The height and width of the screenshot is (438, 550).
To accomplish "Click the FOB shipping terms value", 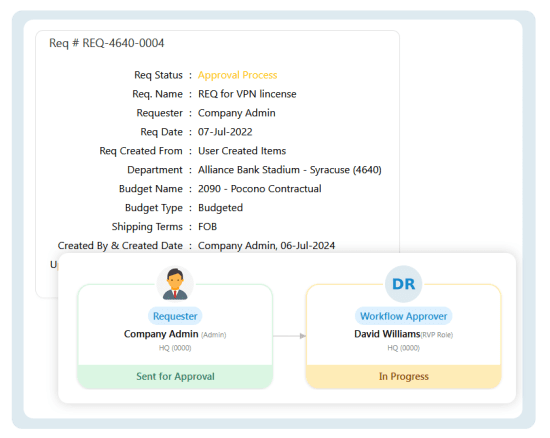I will [x=207, y=227].
